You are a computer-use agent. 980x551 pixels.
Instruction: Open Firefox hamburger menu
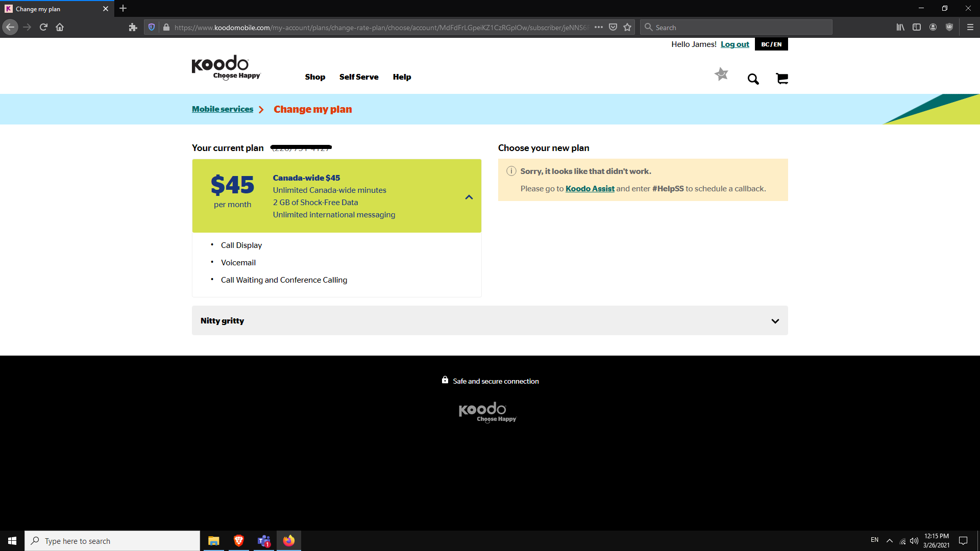tap(970, 27)
